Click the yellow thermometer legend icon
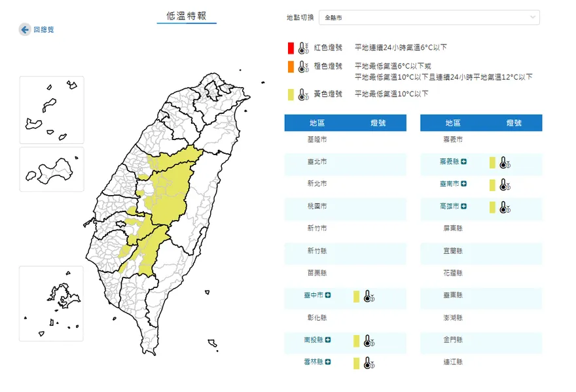 [301, 94]
